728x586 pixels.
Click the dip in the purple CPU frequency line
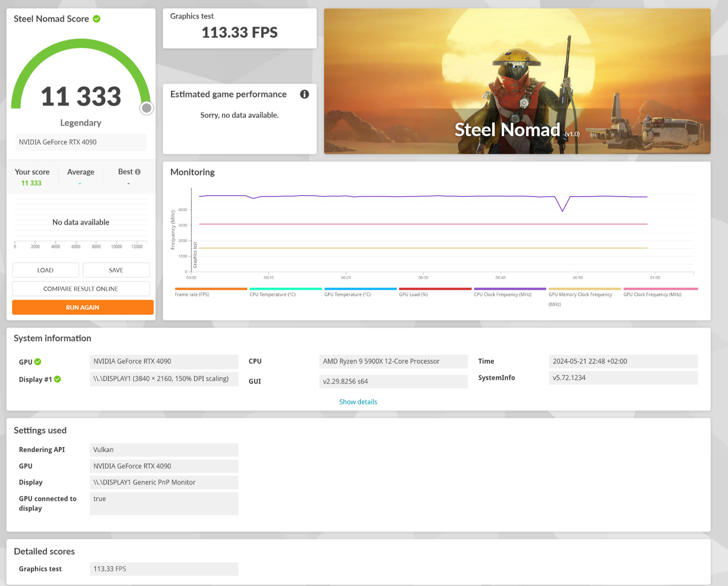[562, 210]
